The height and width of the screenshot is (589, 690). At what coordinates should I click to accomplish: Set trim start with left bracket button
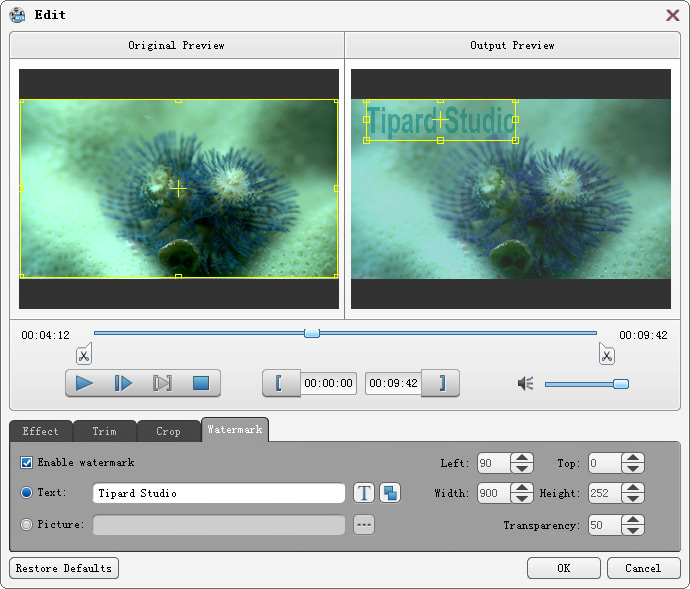tap(282, 383)
